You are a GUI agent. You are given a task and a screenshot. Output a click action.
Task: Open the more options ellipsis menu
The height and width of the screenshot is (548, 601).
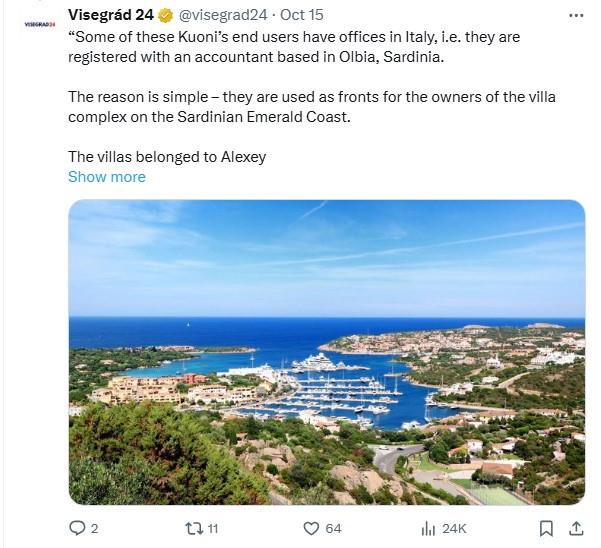point(575,15)
